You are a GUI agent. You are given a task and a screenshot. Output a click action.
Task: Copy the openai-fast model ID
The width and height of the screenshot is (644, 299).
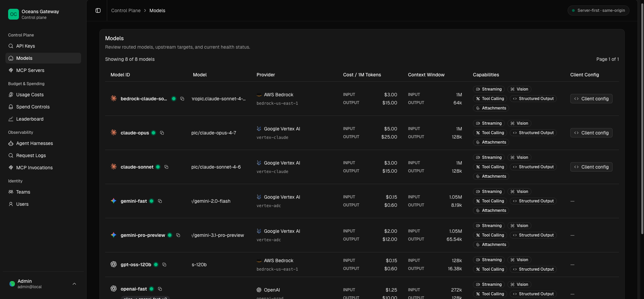point(160,289)
